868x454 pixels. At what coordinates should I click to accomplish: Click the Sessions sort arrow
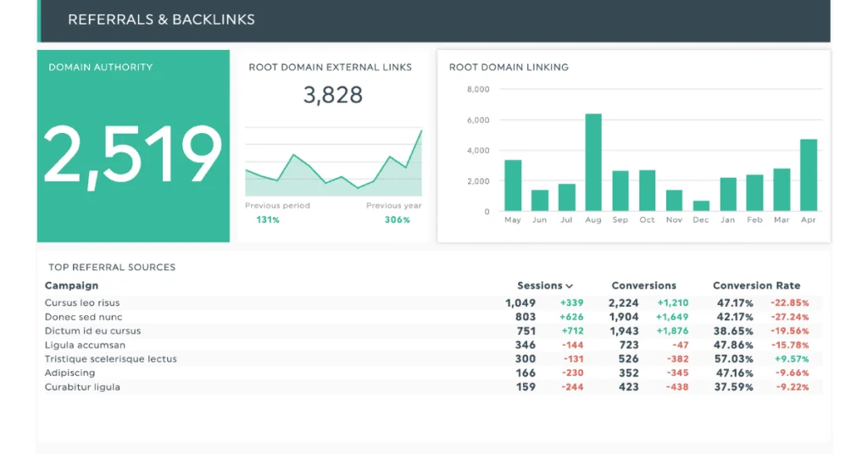click(570, 286)
